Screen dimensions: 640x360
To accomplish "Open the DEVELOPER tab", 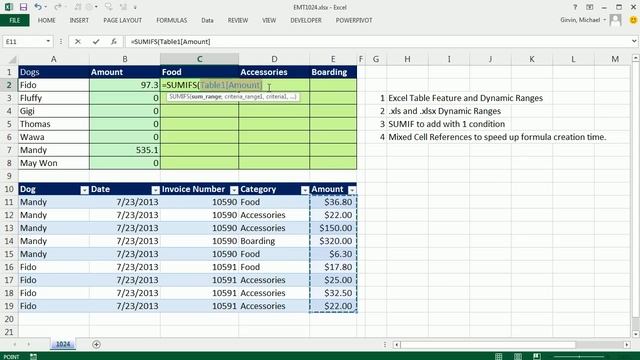I will coord(306,20).
